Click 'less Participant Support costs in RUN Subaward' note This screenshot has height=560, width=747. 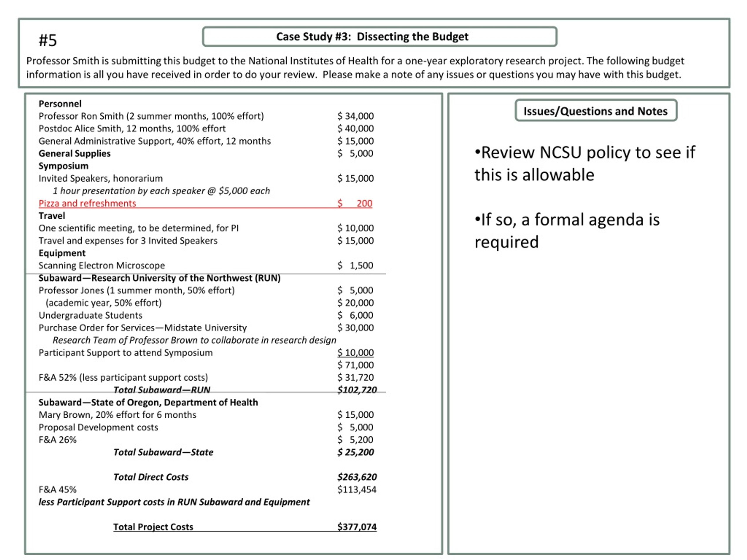(174, 502)
